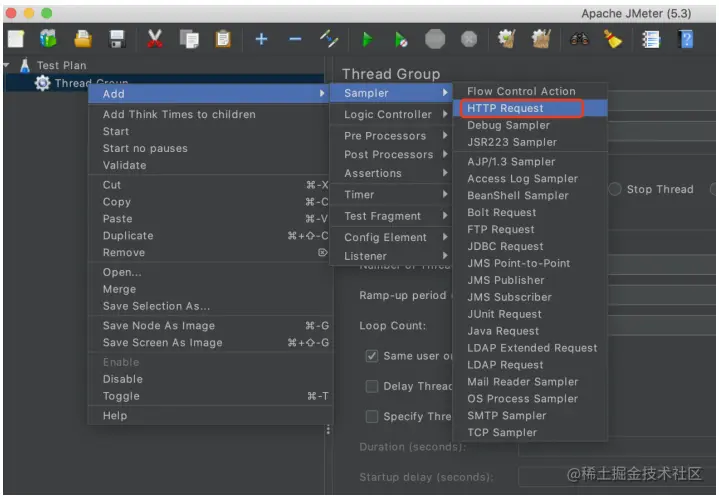Click the Copy icon in the toolbar

pos(189,39)
